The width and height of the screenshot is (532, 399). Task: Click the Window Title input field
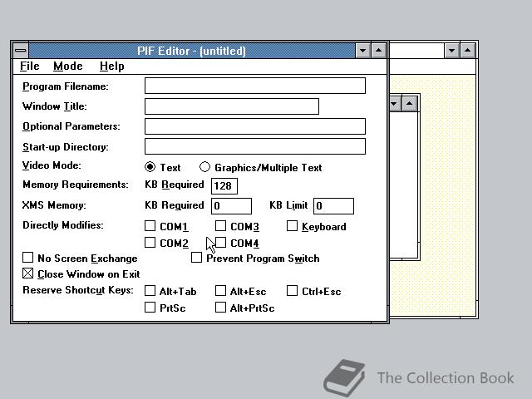pos(232,106)
